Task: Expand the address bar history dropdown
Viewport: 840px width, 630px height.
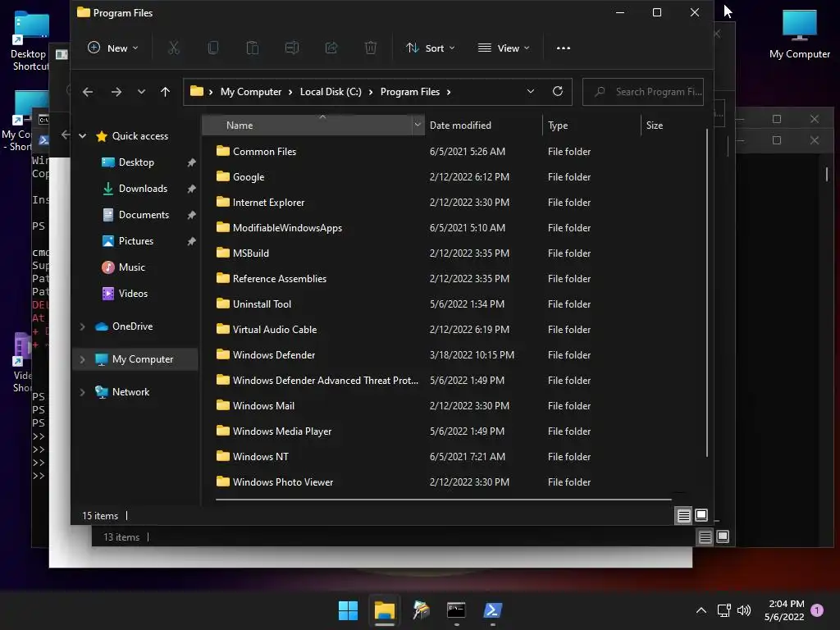Action: (531, 92)
